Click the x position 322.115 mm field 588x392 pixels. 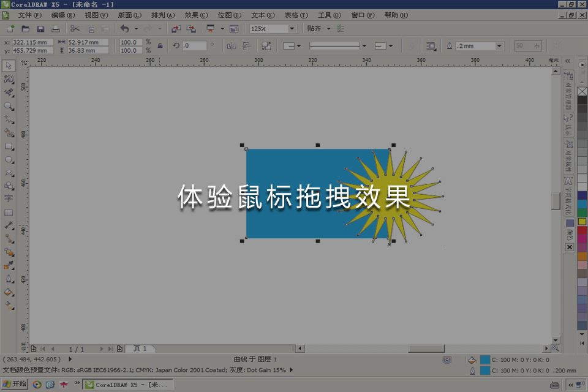click(32, 42)
